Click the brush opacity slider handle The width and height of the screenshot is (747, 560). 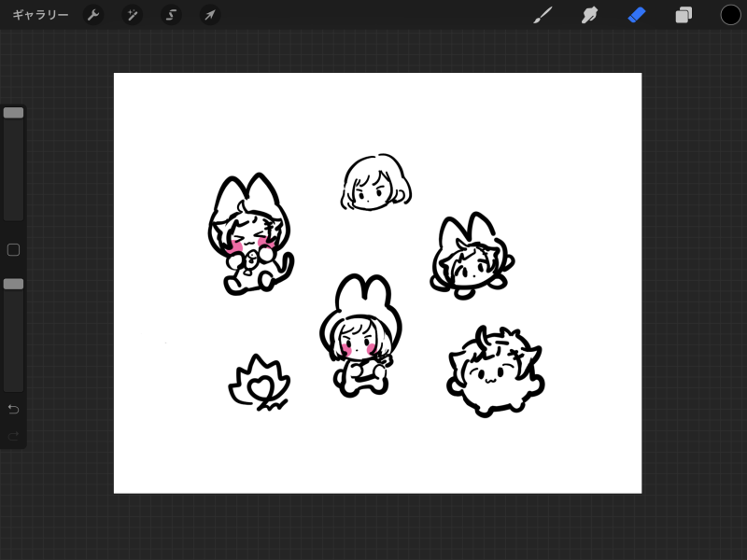(13, 285)
